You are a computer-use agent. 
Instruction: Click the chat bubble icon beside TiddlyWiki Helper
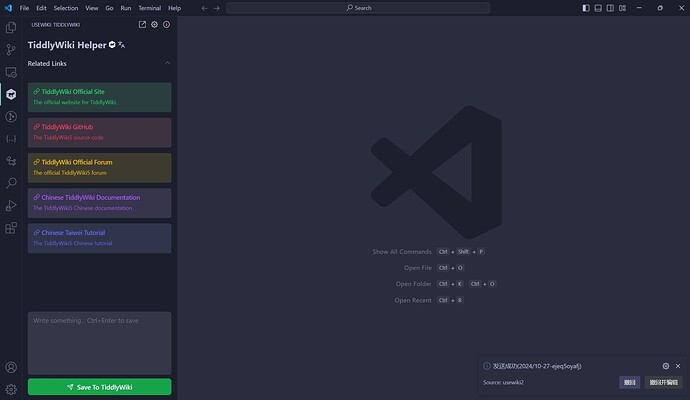112,44
